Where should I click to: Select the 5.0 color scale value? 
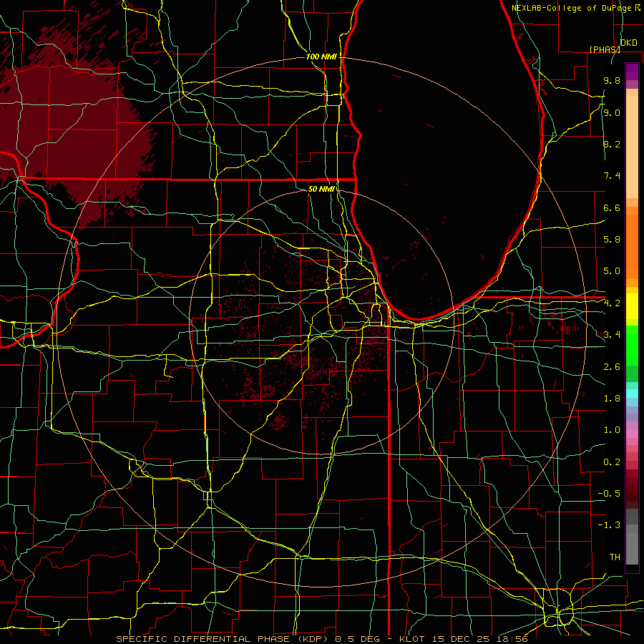(x=612, y=271)
